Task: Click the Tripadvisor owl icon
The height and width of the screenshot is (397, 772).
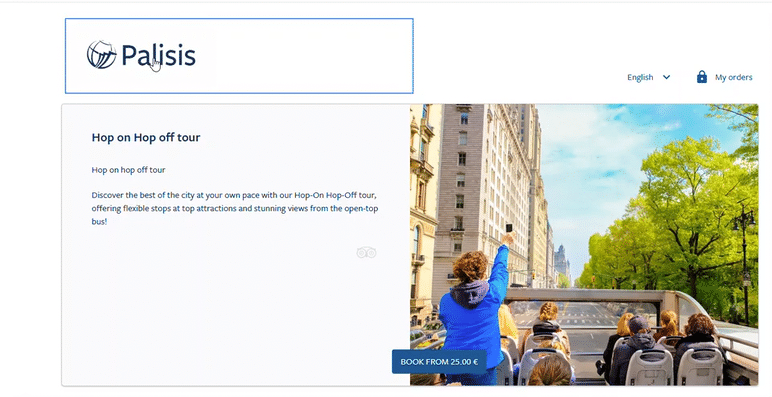Action: click(x=366, y=253)
